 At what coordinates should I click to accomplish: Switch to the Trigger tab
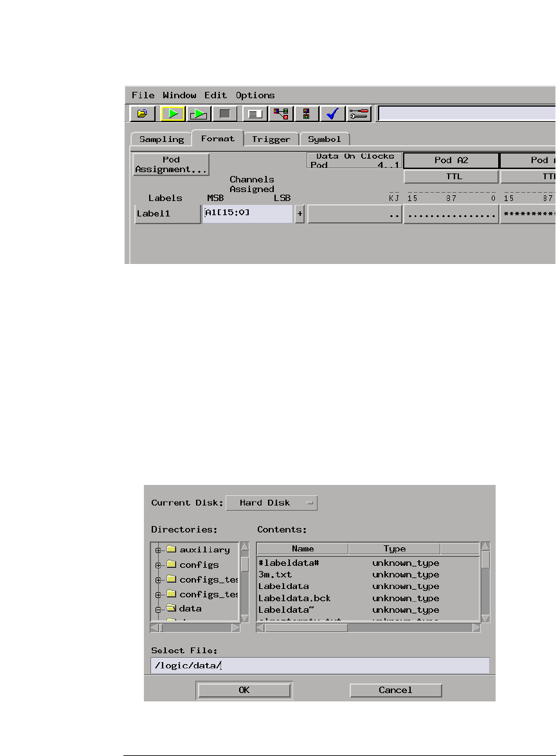pyautogui.click(x=271, y=139)
